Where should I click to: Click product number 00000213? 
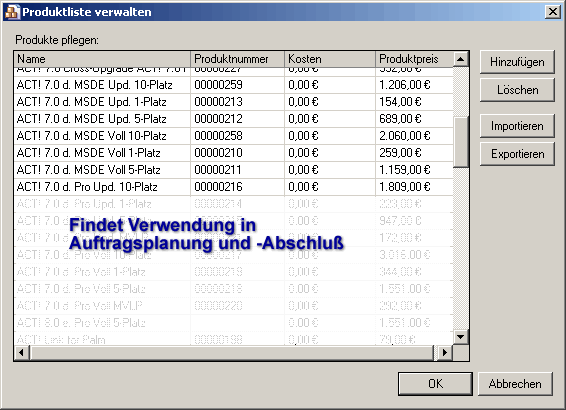click(218, 102)
